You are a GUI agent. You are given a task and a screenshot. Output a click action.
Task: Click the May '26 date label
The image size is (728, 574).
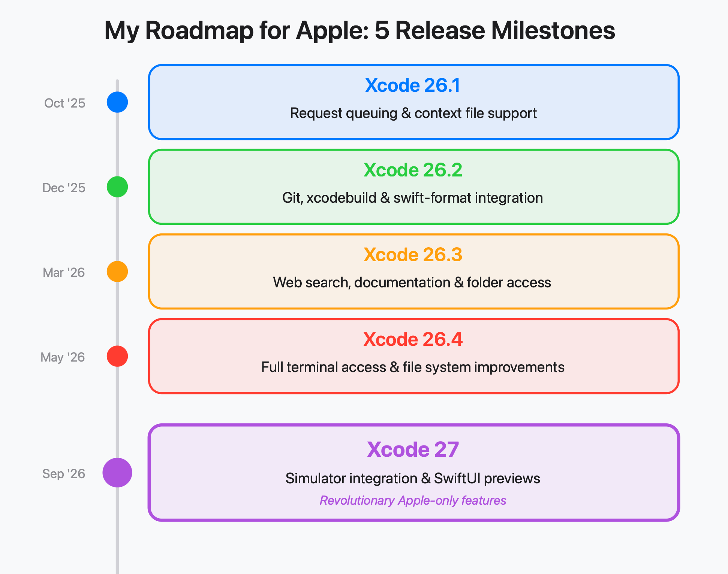tap(63, 357)
